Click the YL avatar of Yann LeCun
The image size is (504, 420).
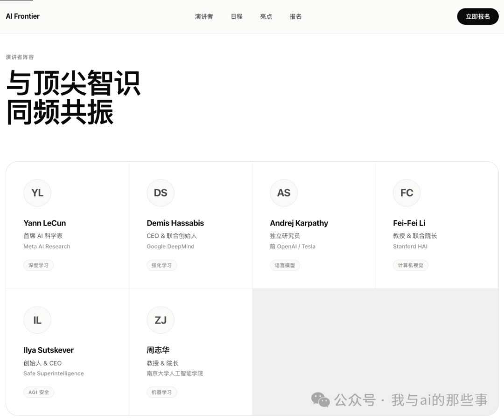tap(37, 193)
